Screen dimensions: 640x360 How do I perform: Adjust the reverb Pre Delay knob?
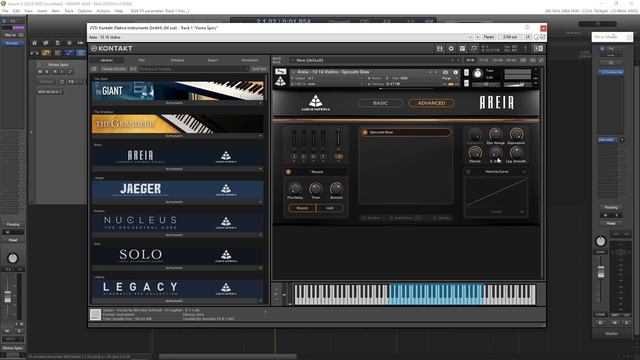click(x=295, y=189)
